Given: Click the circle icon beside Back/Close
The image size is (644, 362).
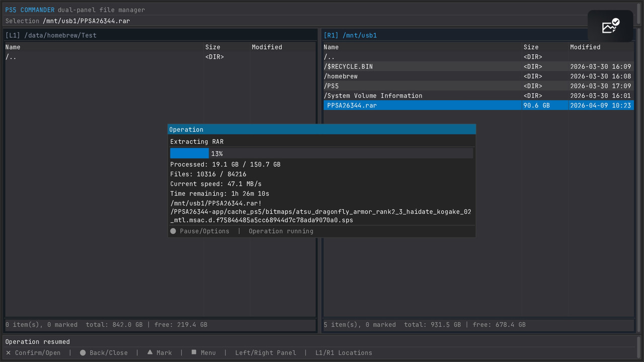Looking at the screenshot, I should click(x=83, y=353).
